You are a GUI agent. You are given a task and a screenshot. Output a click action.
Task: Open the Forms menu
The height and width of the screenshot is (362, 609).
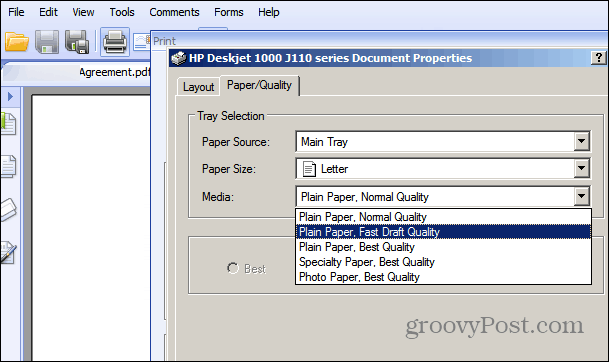pyautogui.click(x=228, y=12)
